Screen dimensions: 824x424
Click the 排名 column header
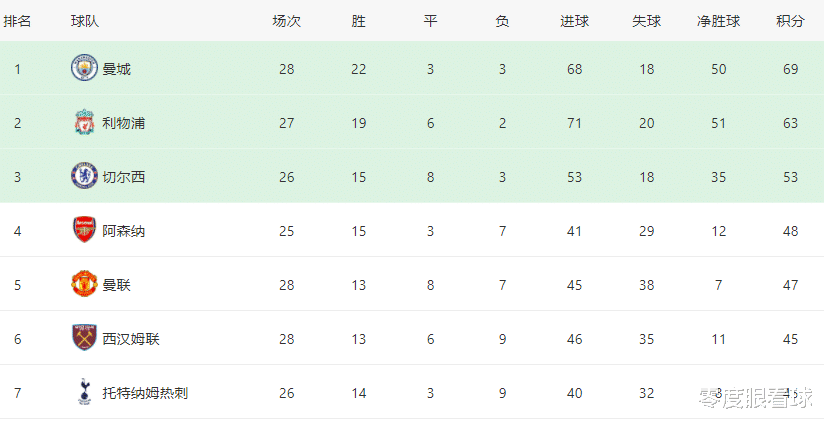(x=17, y=21)
